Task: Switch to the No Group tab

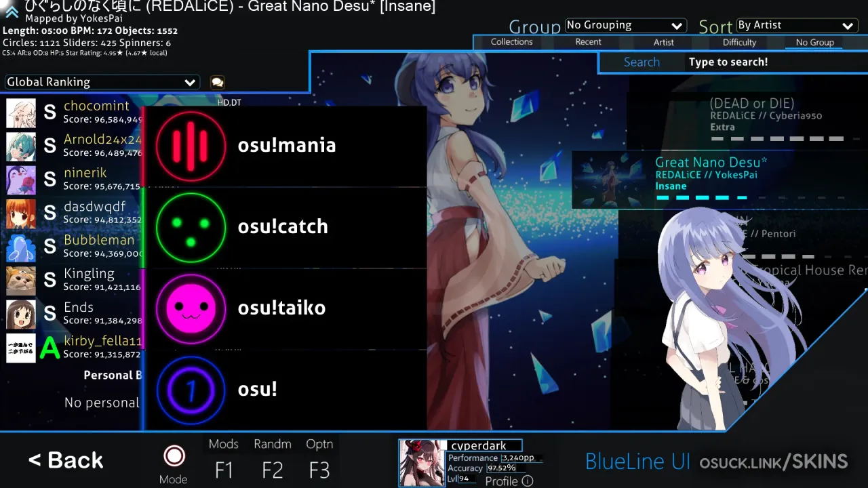Action: pyautogui.click(x=815, y=42)
